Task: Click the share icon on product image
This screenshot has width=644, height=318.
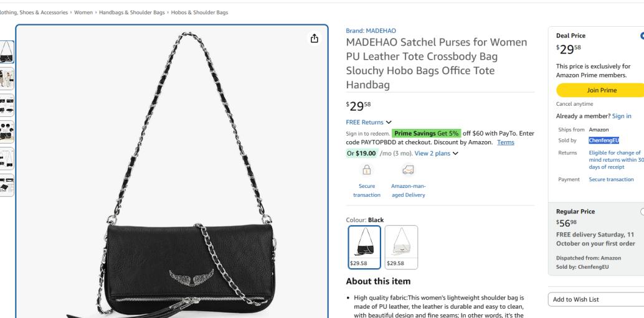Action: (x=315, y=38)
